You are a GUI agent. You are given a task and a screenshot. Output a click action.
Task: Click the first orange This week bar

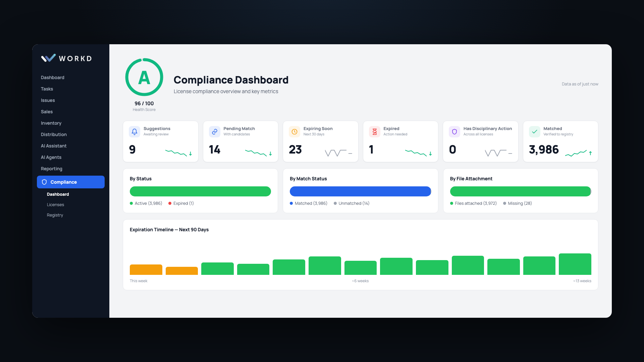pyautogui.click(x=146, y=270)
